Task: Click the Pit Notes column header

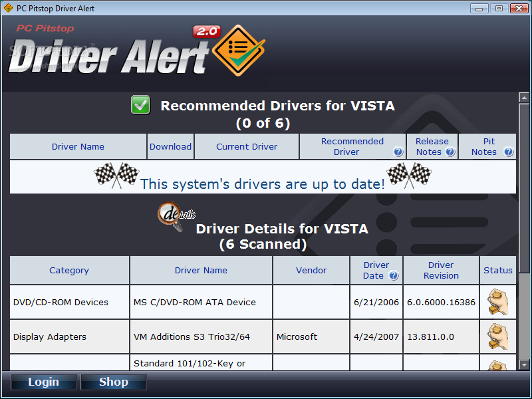Action: click(x=487, y=146)
